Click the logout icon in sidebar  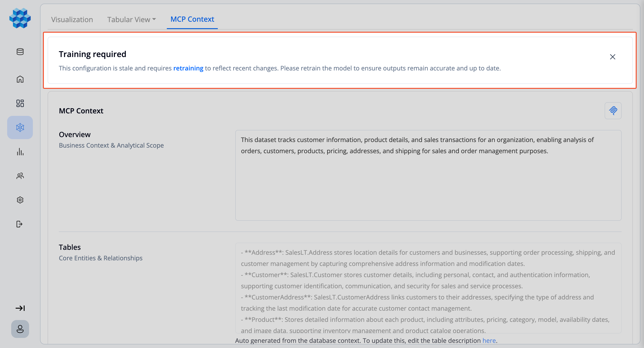click(19, 224)
